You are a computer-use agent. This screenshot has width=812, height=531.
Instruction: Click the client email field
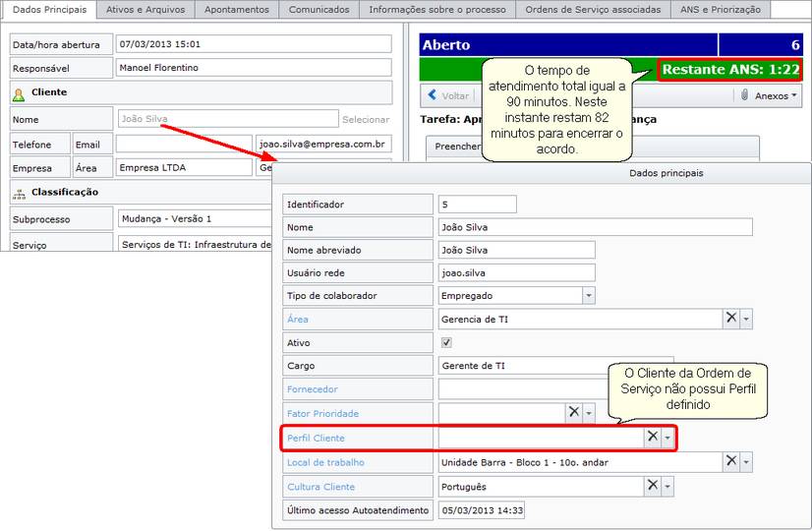pyautogui.click(x=323, y=144)
